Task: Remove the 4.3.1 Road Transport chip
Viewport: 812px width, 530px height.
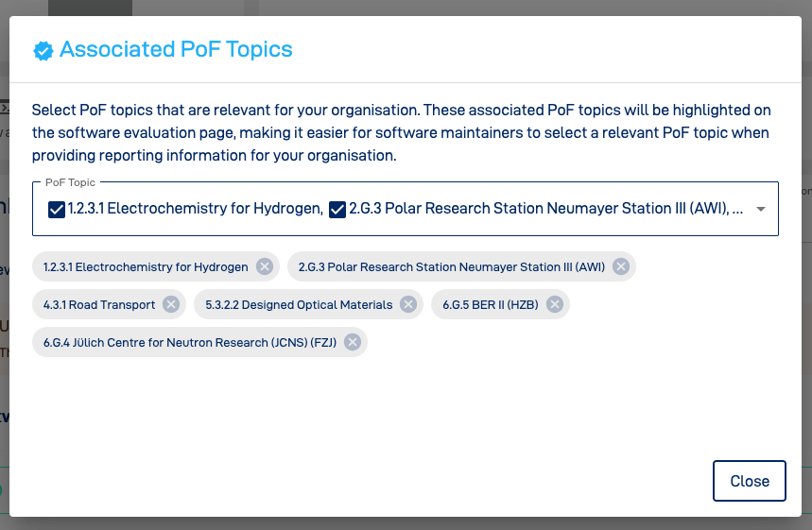Action: click(171, 304)
